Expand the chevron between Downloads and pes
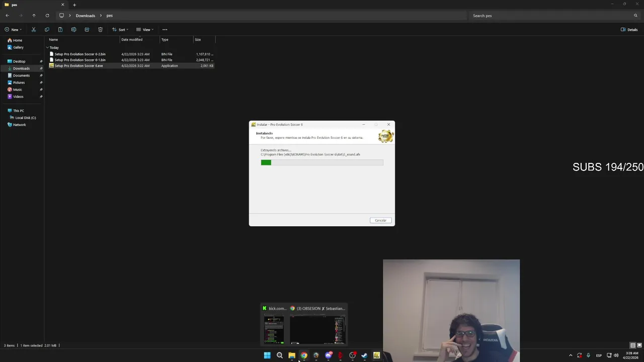Screen dimensions: 644x362 click(101, 16)
